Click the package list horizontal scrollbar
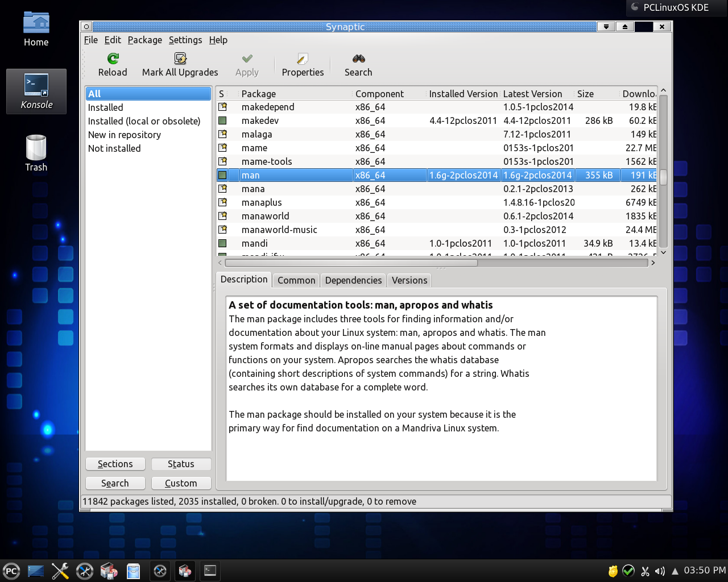The height and width of the screenshot is (582, 728). [x=351, y=263]
